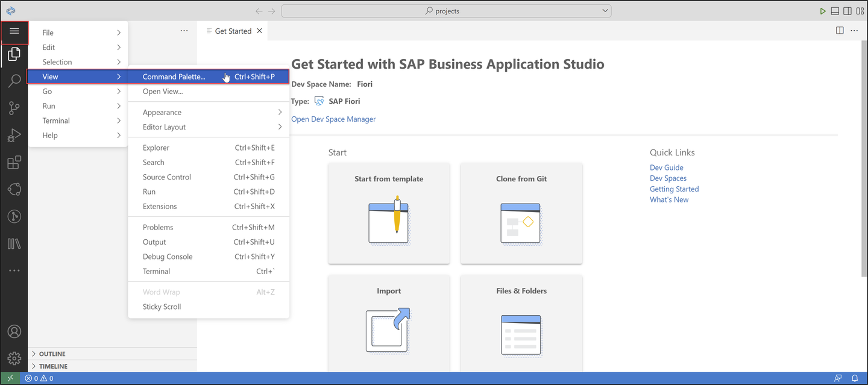Close the Get Started tab
This screenshot has height=385, width=868.
click(260, 31)
